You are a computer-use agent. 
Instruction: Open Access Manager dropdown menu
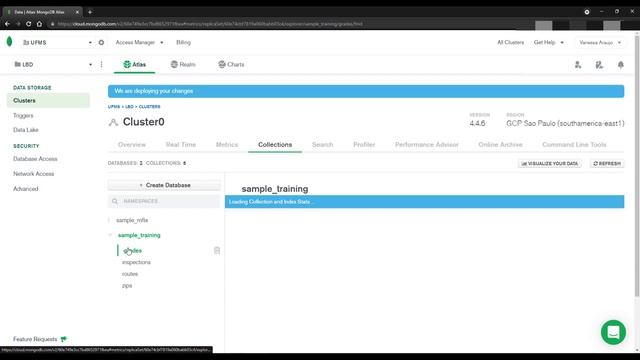click(139, 42)
